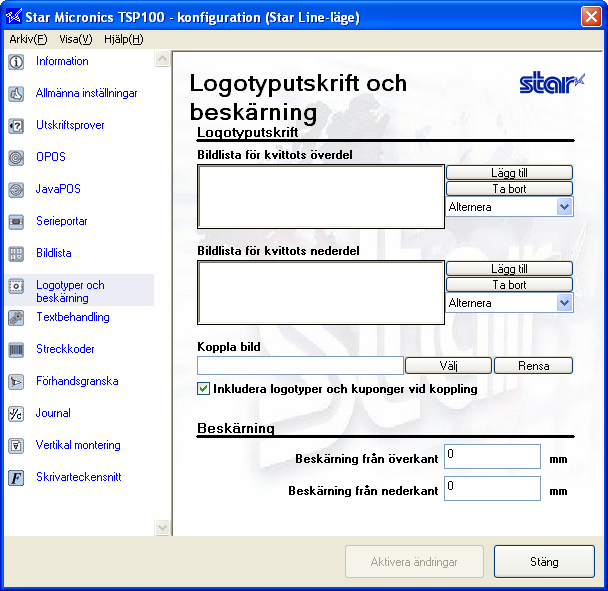The image size is (608, 591).
Task: Click the JavaPOS icon
Action: [x=16, y=190]
